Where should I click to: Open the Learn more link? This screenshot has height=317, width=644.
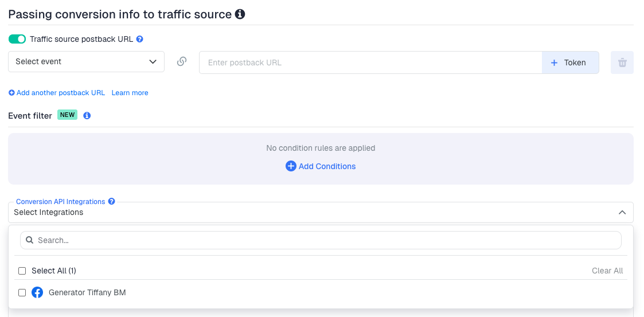pyautogui.click(x=130, y=93)
